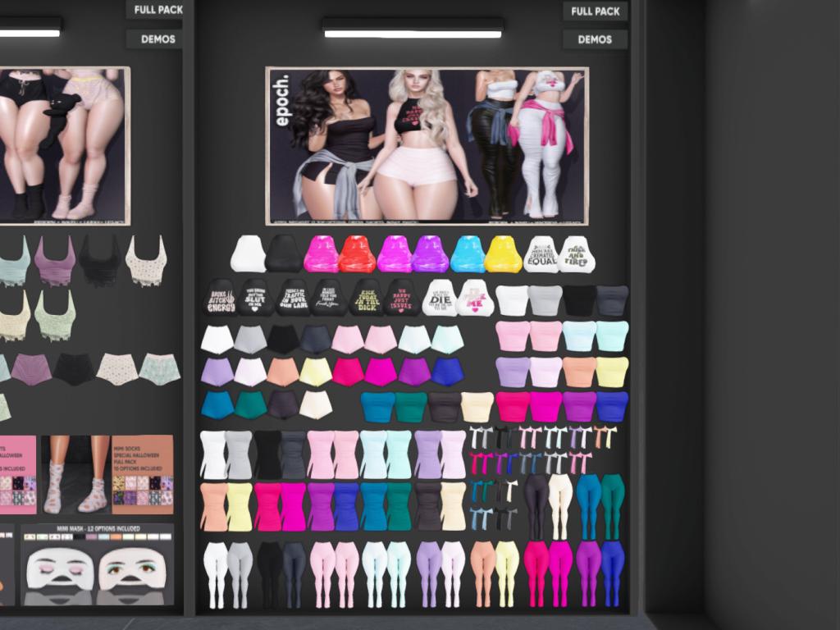Image resolution: width=840 pixels, height=630 pixels.
Task: Pick the purple lace camisole top
Action: [55, 261]
